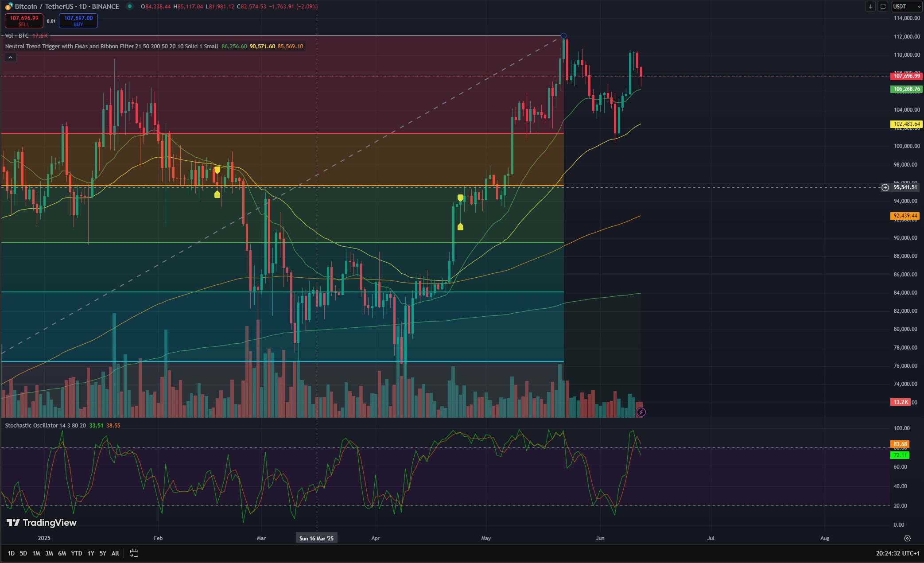This screenshot has width=924, height=563.
Task: Click yellow up marker below 95,000 in February
Action: (217, 194)
